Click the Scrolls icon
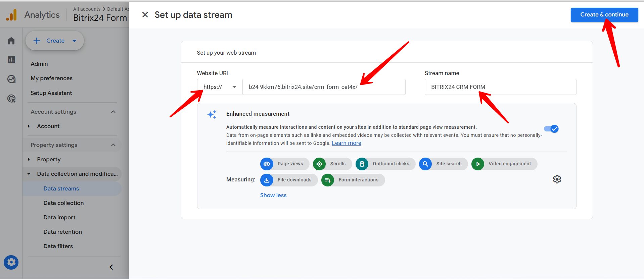 [x=319, y=164]
